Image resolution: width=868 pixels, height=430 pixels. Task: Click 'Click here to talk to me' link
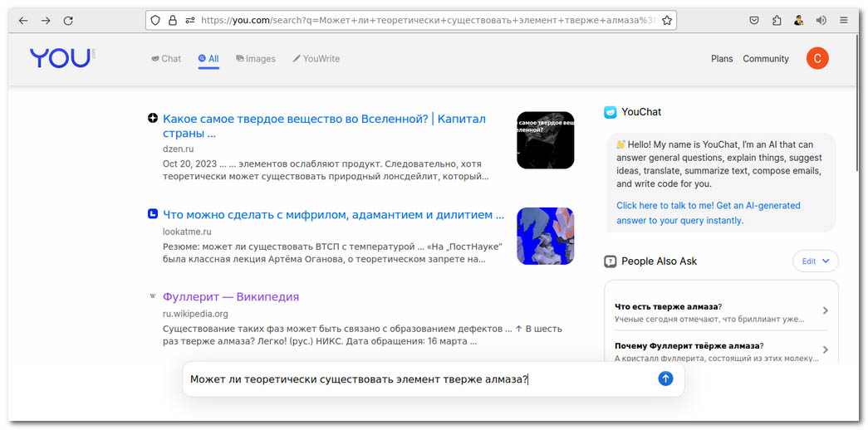point(709,213)
